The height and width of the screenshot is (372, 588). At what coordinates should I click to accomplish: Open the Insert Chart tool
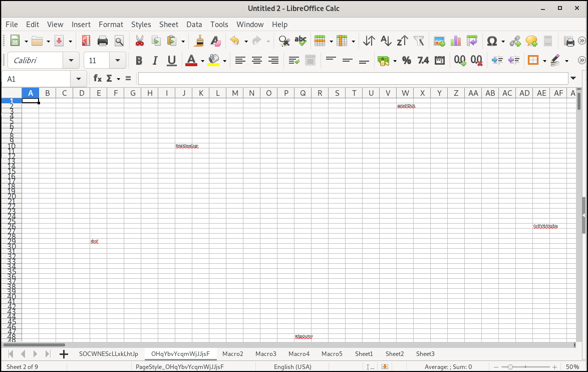(x=455, y=41)
